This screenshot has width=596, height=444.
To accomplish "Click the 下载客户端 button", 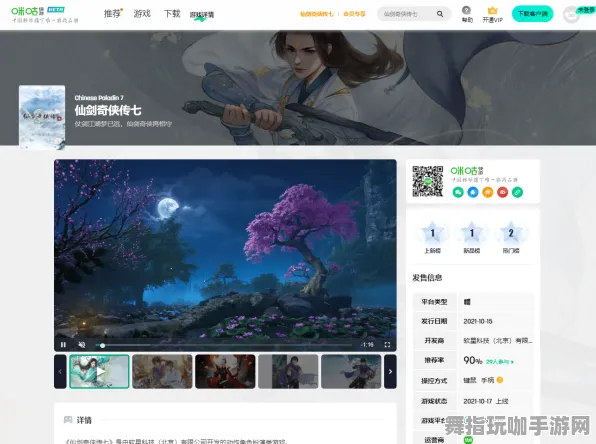I will click(533, 14).
